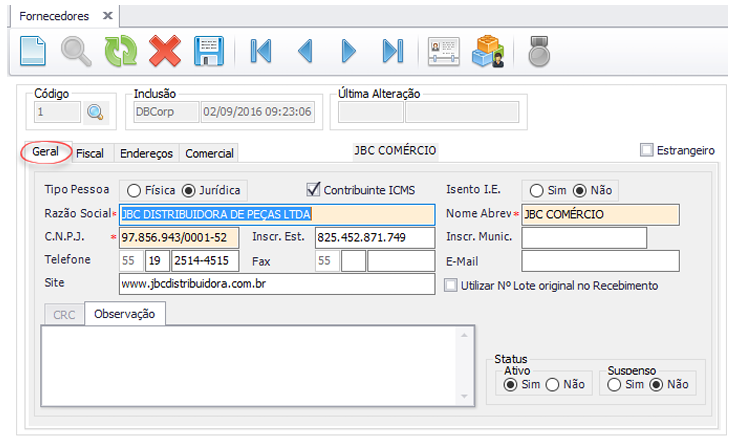Close the Fornecedores tab
This screenshot has height=444, width=735.
pyautogui.click(x=107, y=16)
